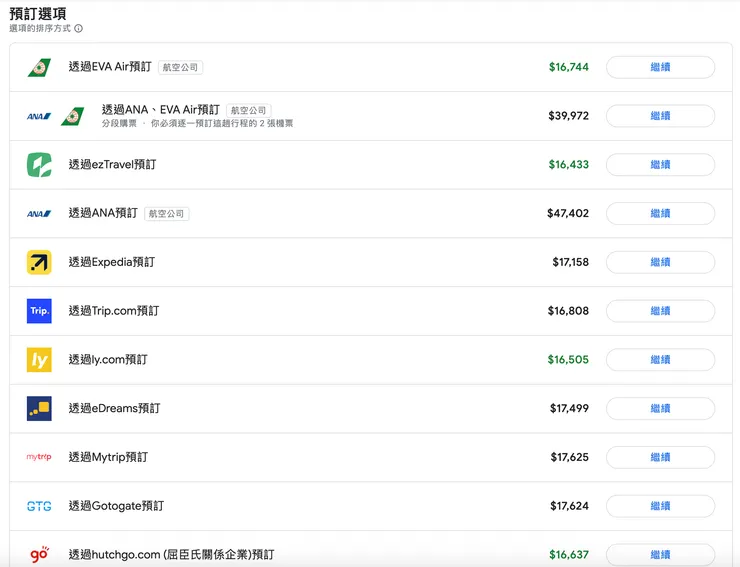
Task: Click the ANA logo in the ANA、EVA Air row
Action: (x=39, y=116)
